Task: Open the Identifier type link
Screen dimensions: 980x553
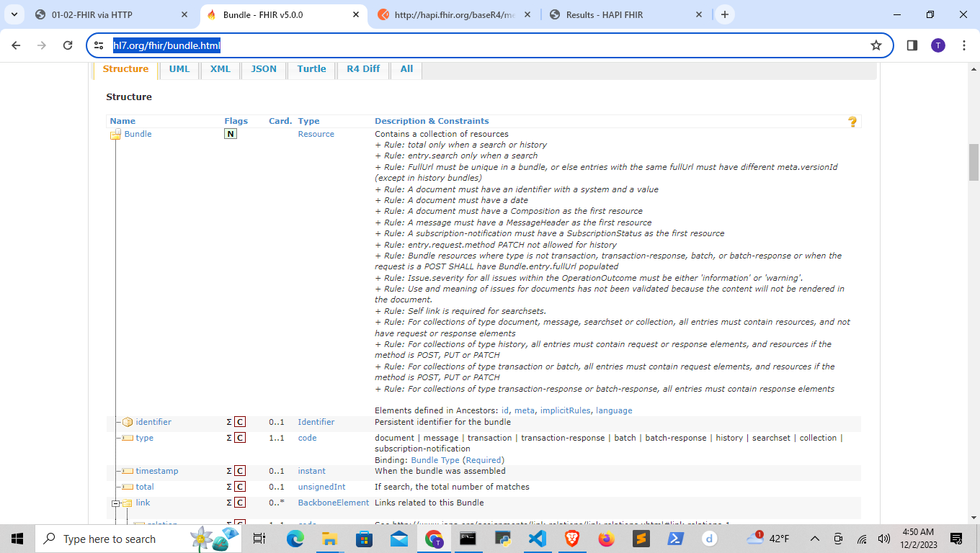Action: pos(316,422)
